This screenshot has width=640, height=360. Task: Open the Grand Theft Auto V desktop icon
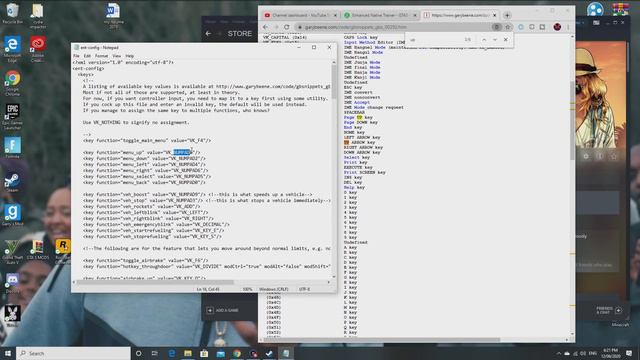click(x=12, y=251)
